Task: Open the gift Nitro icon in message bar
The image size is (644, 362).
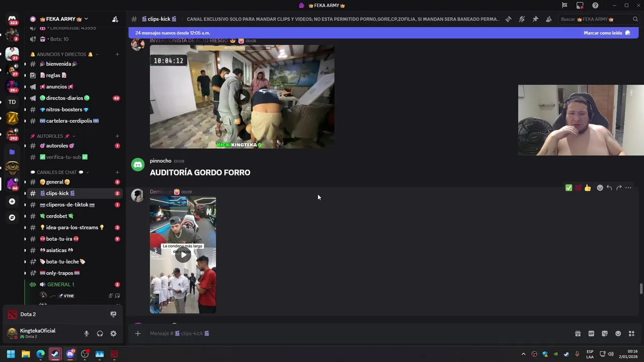Action: click(x=578, y=333)
